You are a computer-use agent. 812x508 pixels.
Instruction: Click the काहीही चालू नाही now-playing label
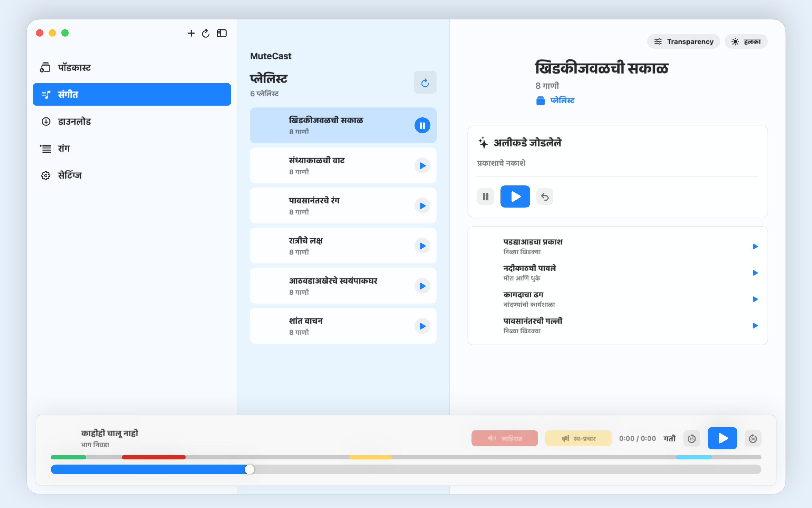pyautogui.click(x=109, y=433)
